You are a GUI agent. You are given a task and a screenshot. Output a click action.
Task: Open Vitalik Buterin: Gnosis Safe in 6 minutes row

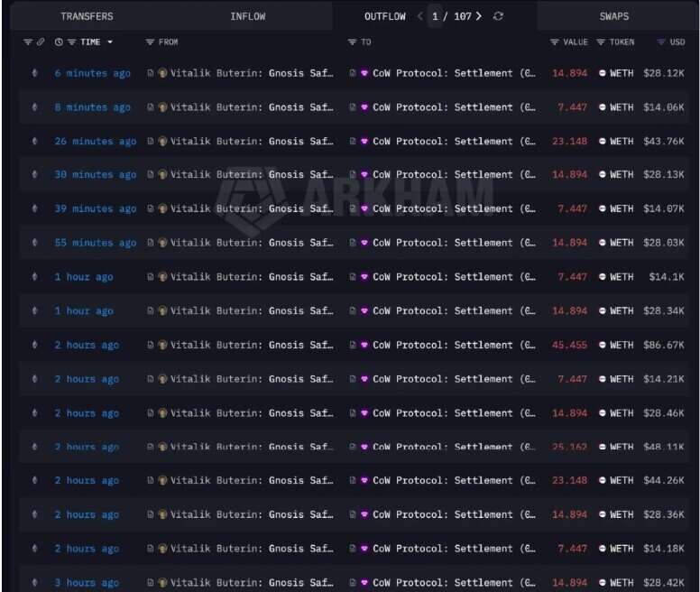click(252, 73)
